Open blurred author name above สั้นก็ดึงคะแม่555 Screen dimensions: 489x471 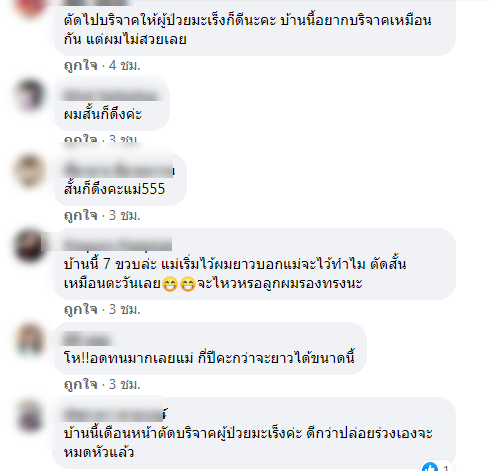pyautogui.click(x=119, y=170)
